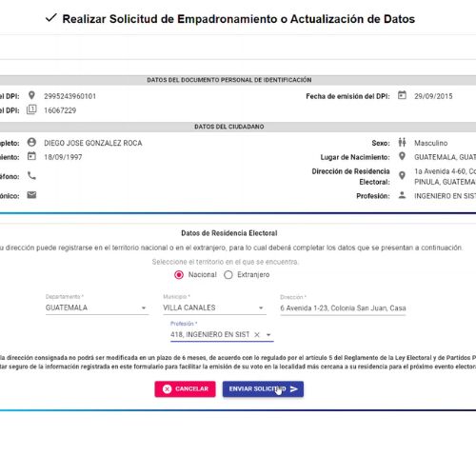The width and height of the screenshot is (476, 476).
Task: Click the phone icon in citizen data
Action: pyautogui.click(x=31, y=175)
